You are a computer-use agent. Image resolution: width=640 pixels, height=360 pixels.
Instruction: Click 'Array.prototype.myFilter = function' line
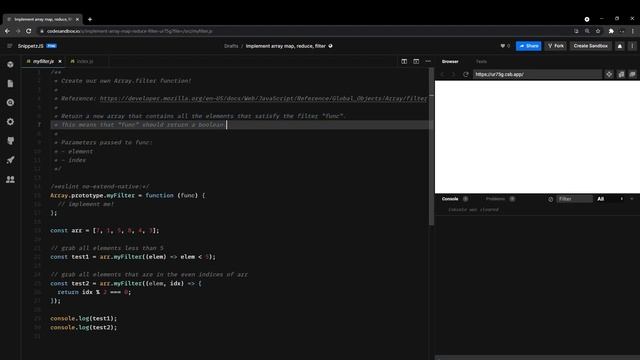[128, 196]
